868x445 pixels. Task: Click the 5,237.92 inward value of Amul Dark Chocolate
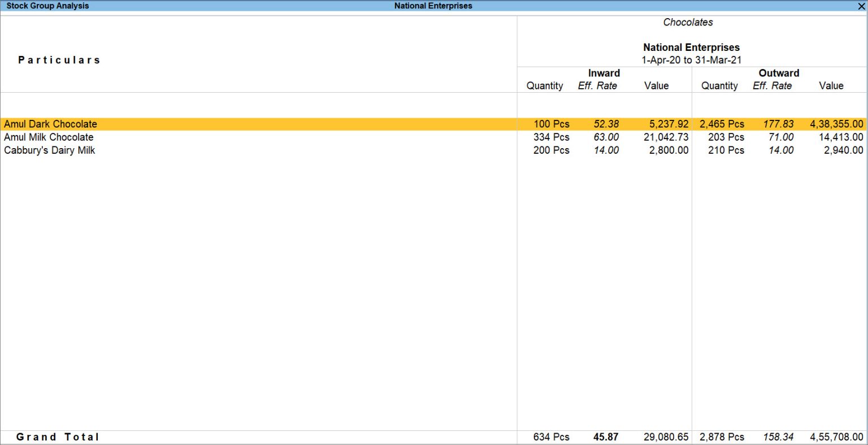[x=667, y=124]
